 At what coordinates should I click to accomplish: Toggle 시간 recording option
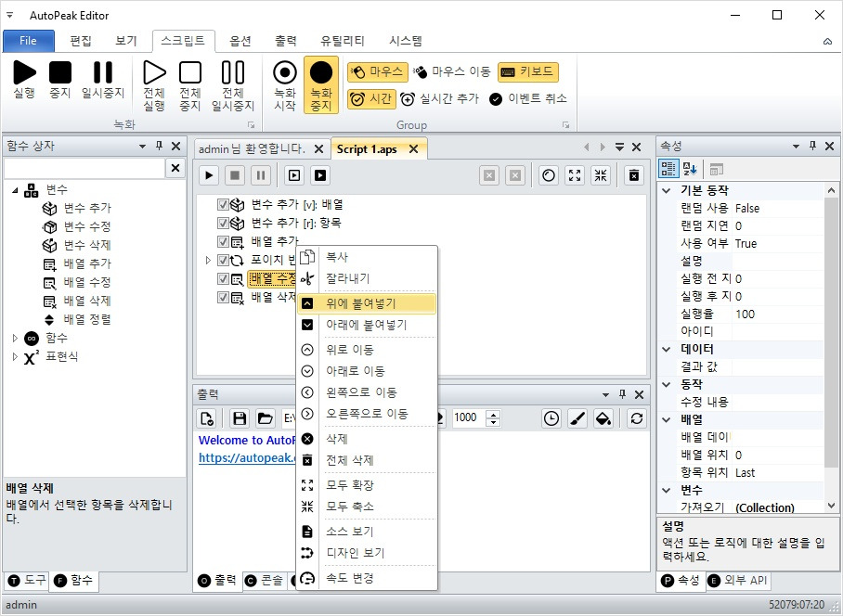point(371,99)
